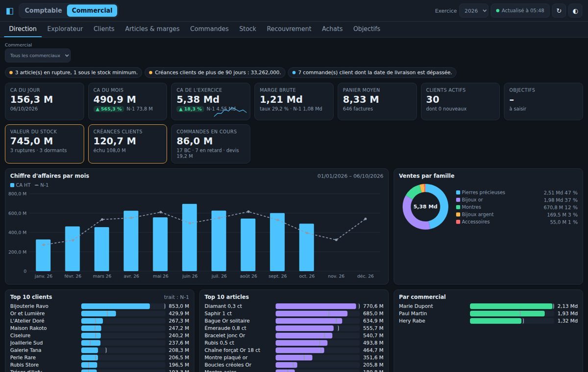Click the Bijoux or legend swatch
This screenshot has width=588, height=372.
(x=458, y=200)
